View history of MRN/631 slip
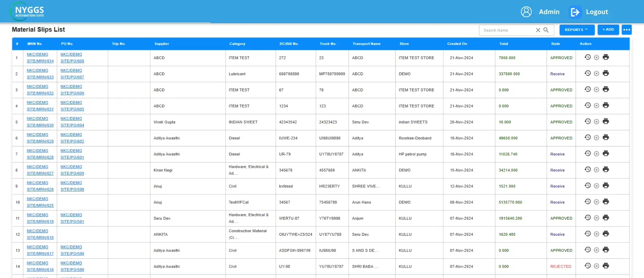Screen dimensions: 644x278 click(x=588, y=105)
